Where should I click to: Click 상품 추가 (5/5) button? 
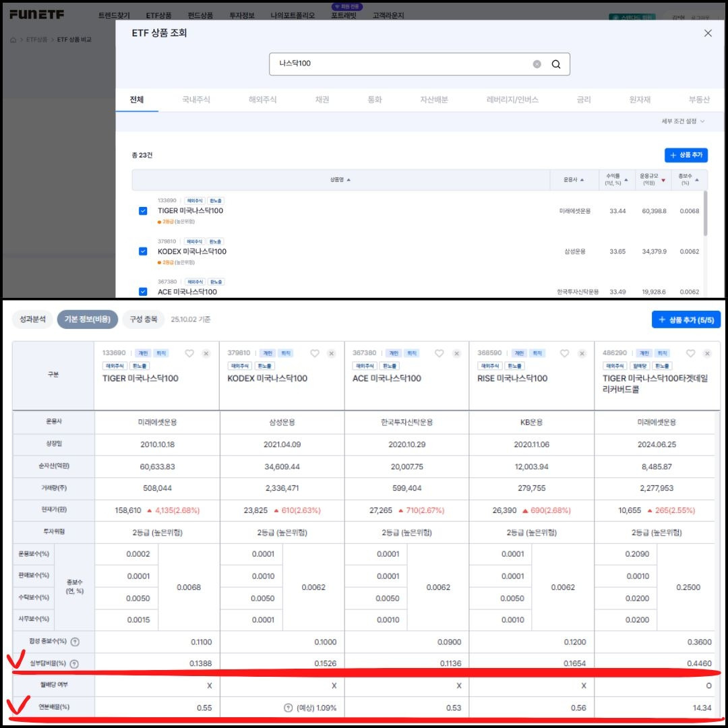pos(686,320)
